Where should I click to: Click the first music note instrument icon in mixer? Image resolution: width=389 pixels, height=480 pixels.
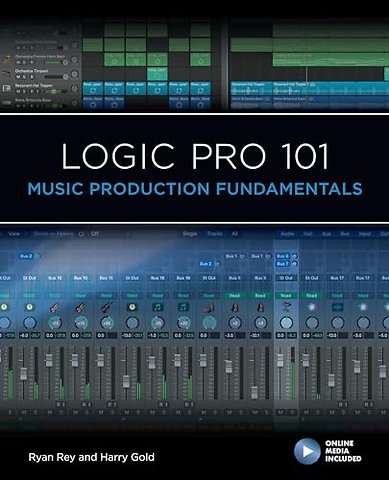(x=157, y=307)
